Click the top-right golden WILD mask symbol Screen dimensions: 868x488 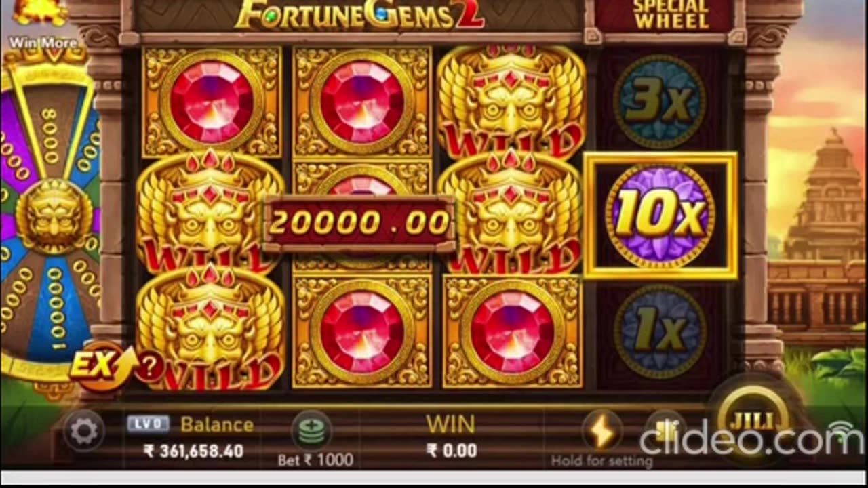(512, 102)
